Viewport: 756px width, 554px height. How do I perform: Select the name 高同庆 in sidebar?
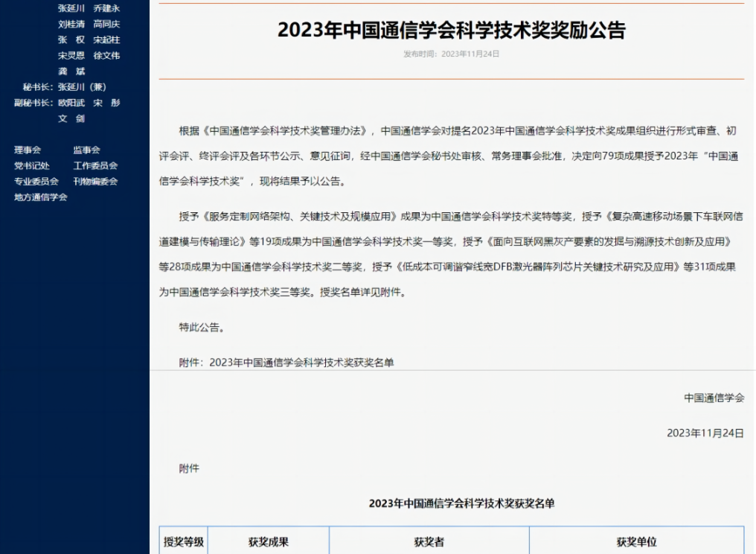[106, 24]
